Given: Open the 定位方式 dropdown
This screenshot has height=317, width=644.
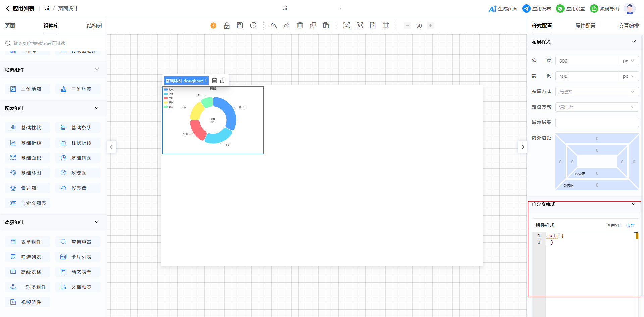Looking at the screenshot, I should (597, 107).
